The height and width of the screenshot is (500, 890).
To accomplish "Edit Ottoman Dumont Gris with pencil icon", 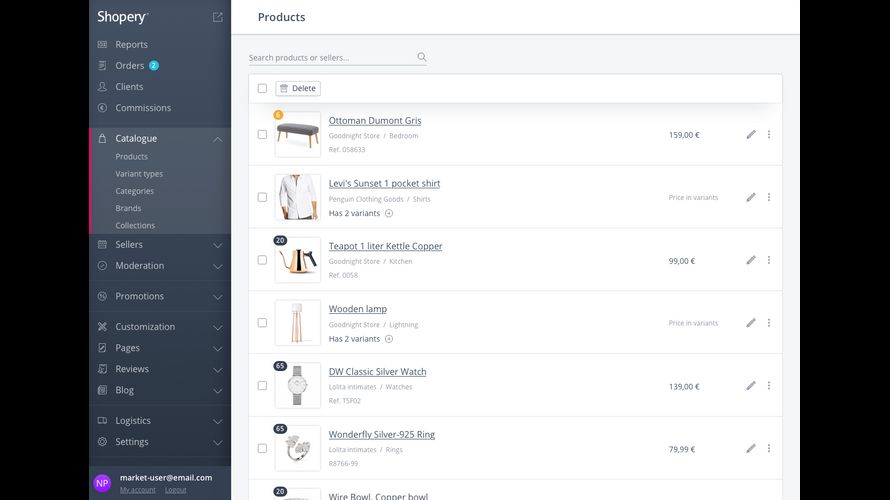I will coord(751,135).
